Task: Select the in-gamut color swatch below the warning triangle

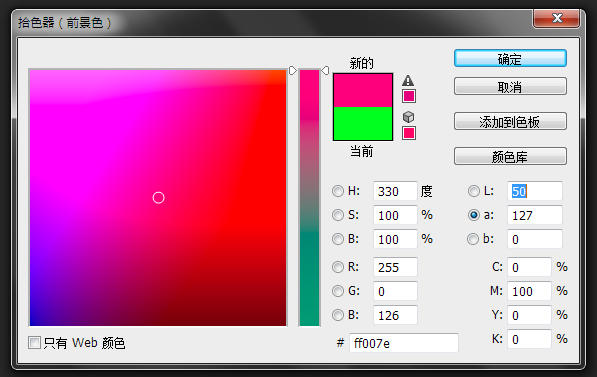Action: (409, 96)
